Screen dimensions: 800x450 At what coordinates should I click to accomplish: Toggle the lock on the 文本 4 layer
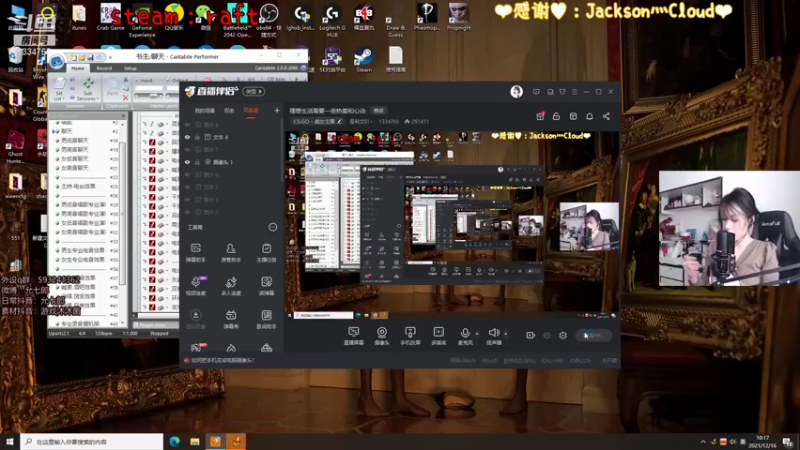coord(197,137)
